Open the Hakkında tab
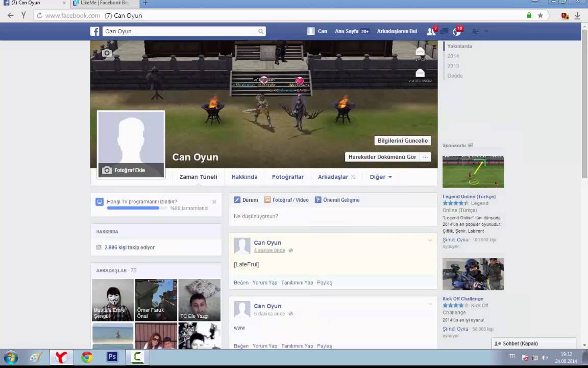The width and height of the screenshot is (588, 368). pos(244,177)
